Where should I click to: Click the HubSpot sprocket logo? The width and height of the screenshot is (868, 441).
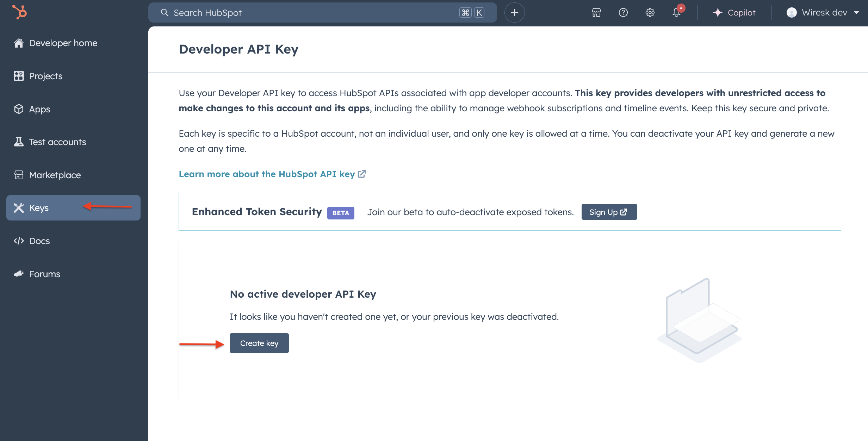point(19,12)
